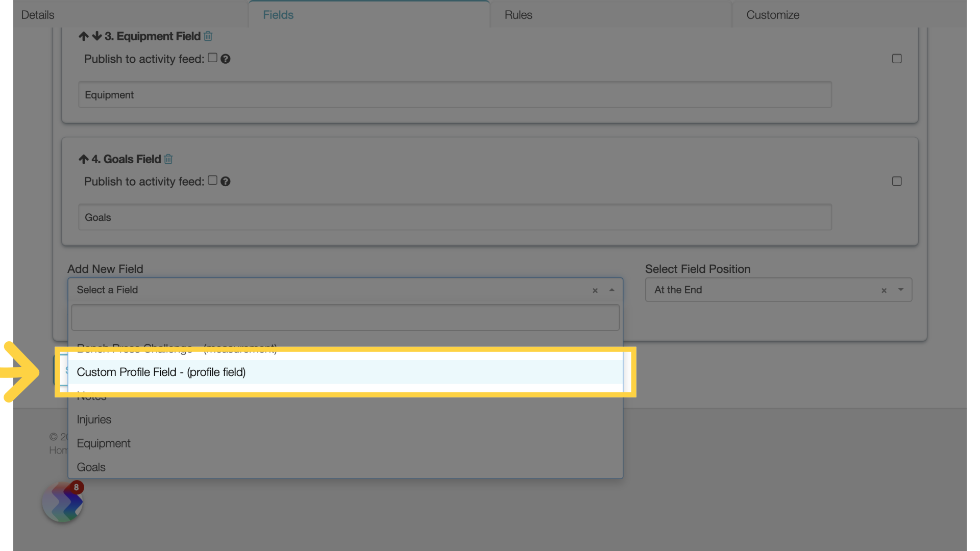
Task: Click the help question mark icon for Goals Field
Action: (x=226, y=181)
